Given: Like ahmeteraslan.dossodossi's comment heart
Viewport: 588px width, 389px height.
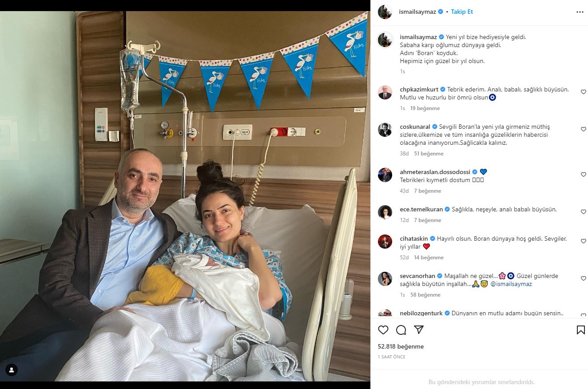Looking at the screenshot, I should [x=584, y=175].
